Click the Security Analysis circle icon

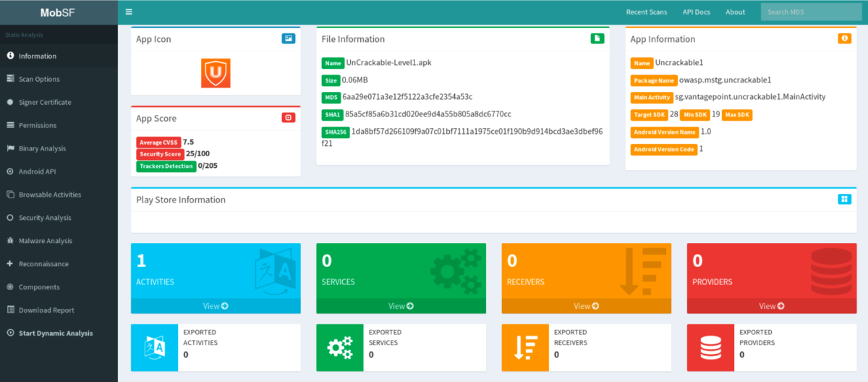click(x=11, y=218)
